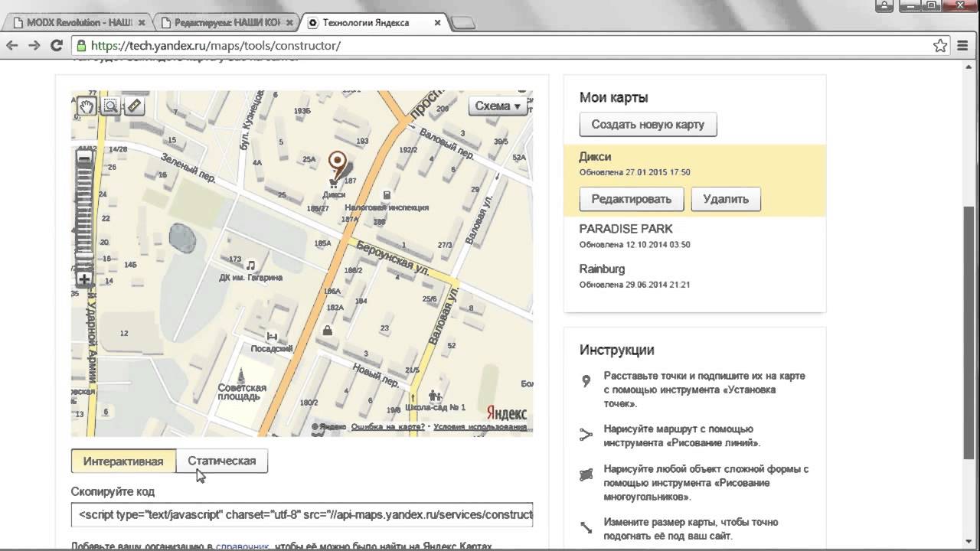Image resolution: width=980 pixels, height=551 pixels.
Task: Click the Мои карты heading
Action: pos(614,98)
